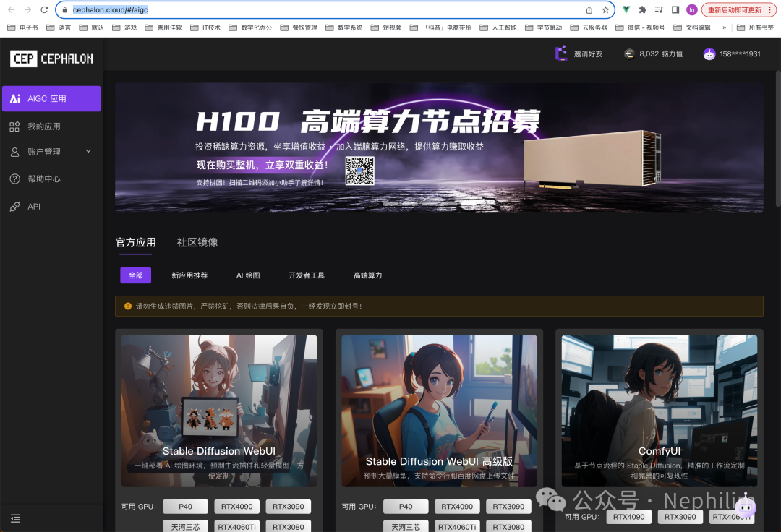Click the browser forward arrow
The width and height of the screenshot is (781, 532).
[x=28, y=10]
